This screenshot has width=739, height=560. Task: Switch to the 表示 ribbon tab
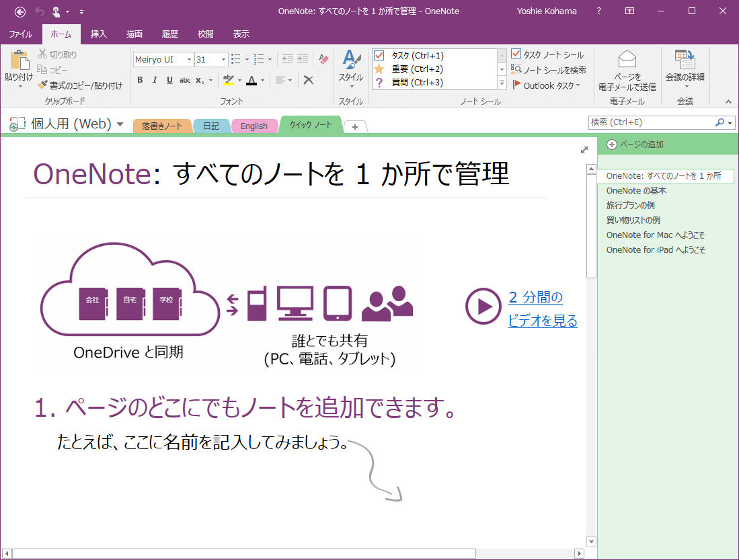point(241,34)
